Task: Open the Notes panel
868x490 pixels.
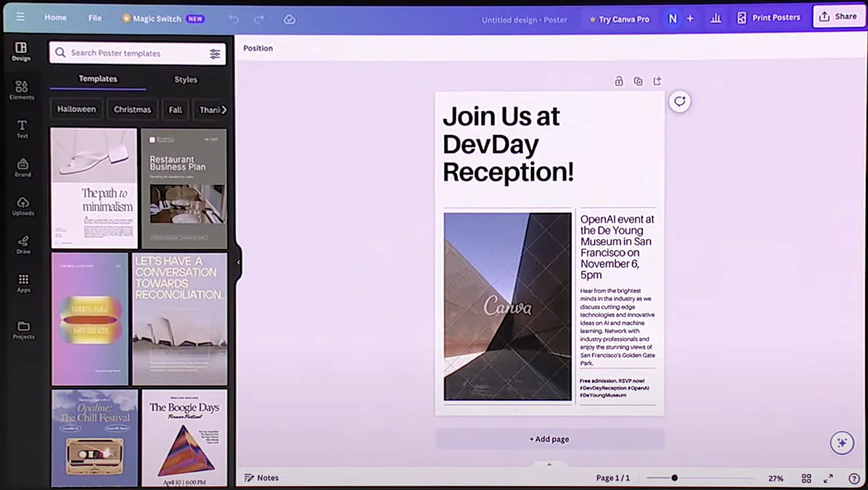Action: click(x=261, y=478)
